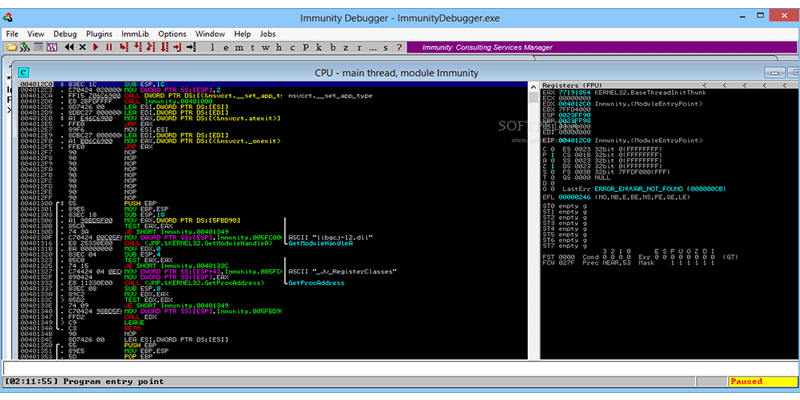800x400 pixels.
Task: Click the Open file folder icon
Action: (11, 47)
